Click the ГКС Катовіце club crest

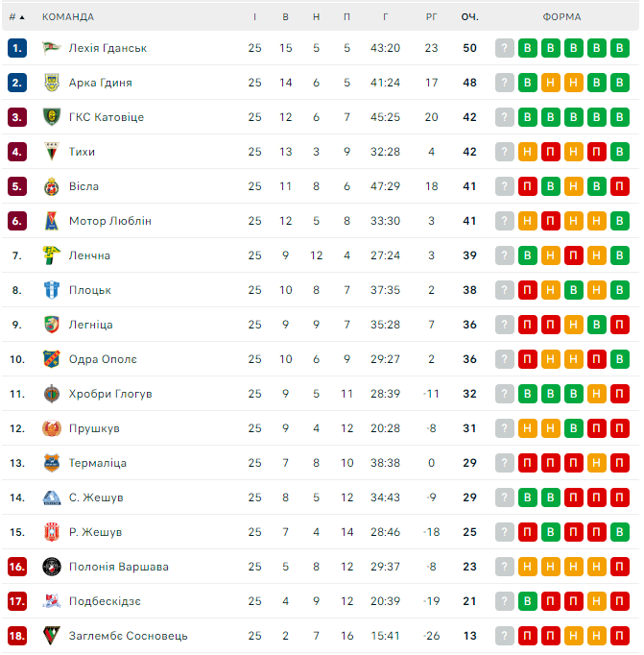tap(52, 117)
